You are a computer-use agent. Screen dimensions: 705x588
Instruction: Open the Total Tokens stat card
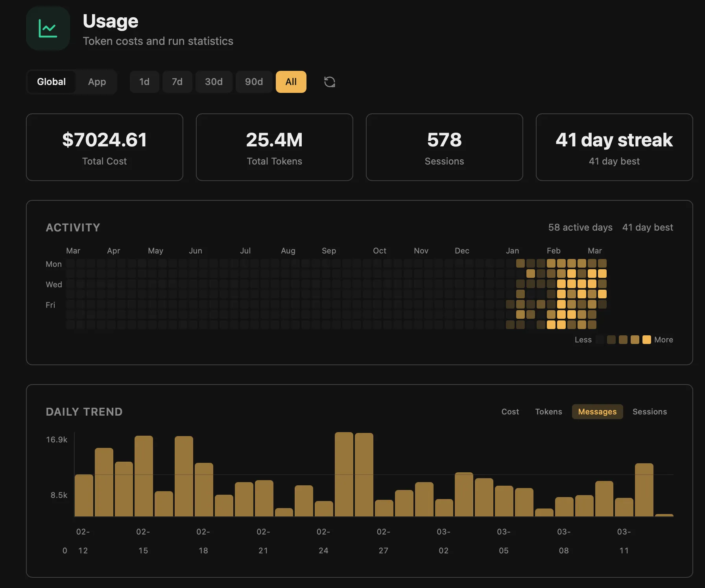[x=274, y=147]
